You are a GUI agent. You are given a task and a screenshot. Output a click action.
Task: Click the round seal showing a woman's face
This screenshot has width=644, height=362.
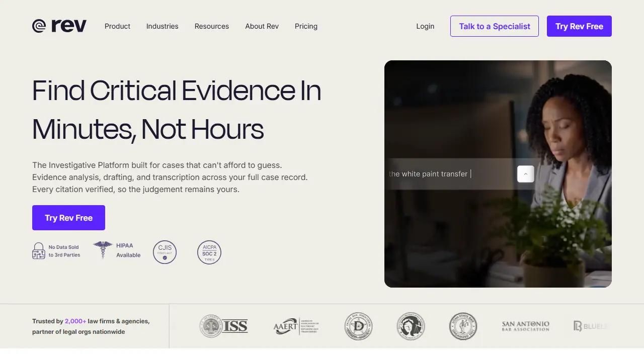click(411, 326)
